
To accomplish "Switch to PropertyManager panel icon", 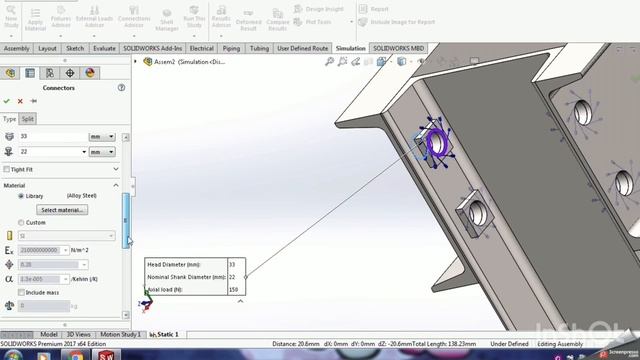I will [30, 73].
